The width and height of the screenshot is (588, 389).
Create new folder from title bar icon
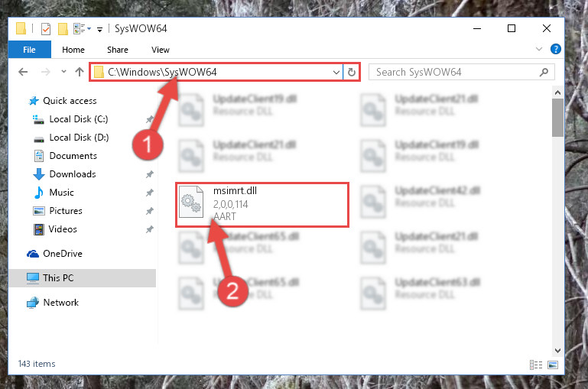point(63,29)
